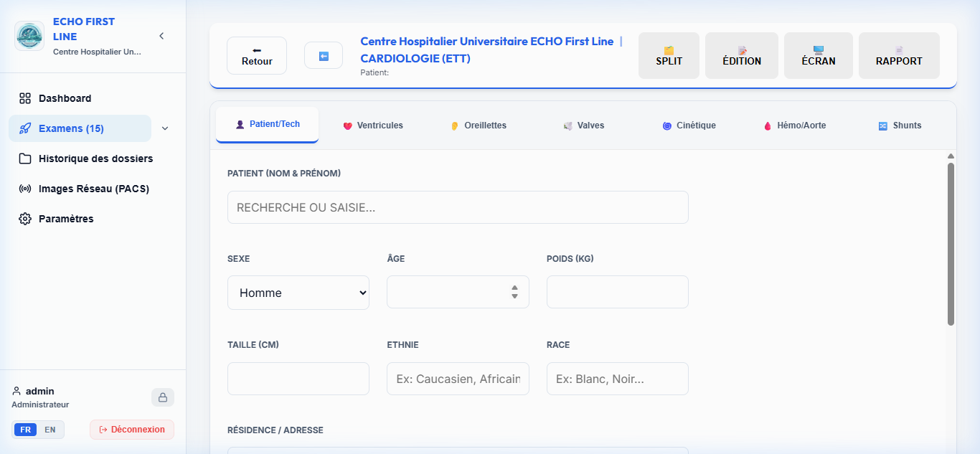Open ÉDITION mode
The height and width of the screenshot is (454, 980).
click(742, 56)
